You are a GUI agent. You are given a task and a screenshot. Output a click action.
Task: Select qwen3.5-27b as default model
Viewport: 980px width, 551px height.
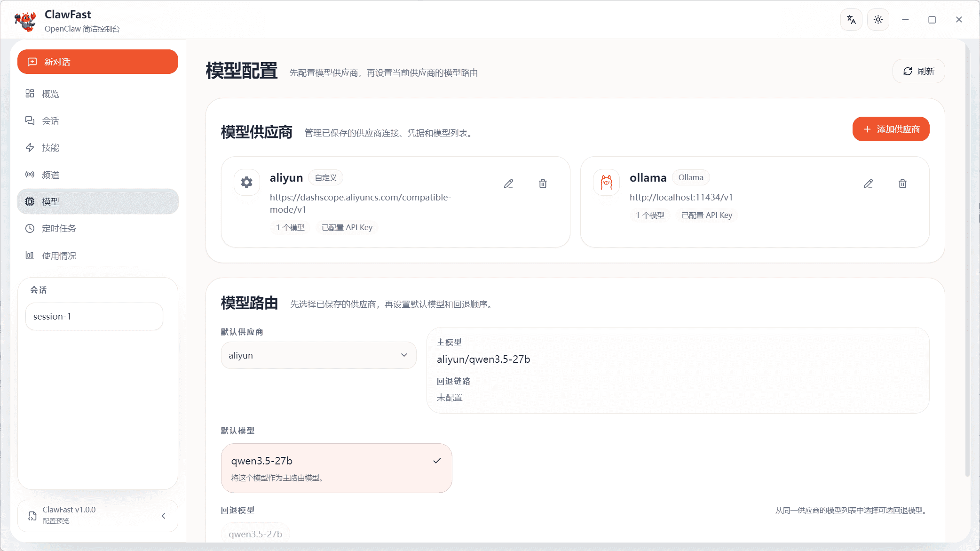(x=336, y=468)
